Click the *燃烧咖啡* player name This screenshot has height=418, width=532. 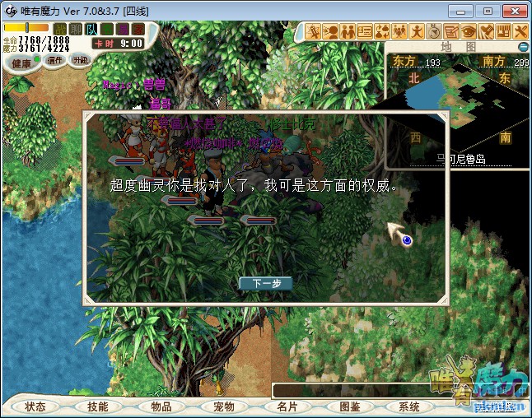(213, 145)
